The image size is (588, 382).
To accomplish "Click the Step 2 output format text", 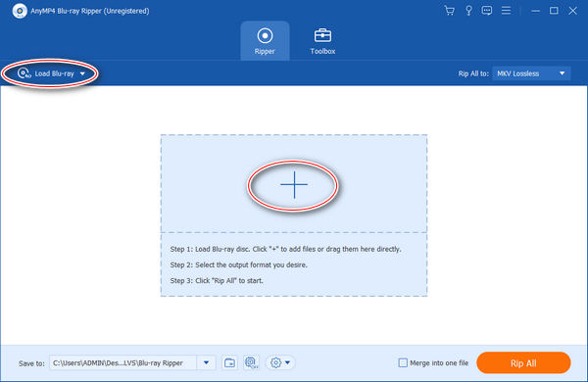I will (239, 264).
